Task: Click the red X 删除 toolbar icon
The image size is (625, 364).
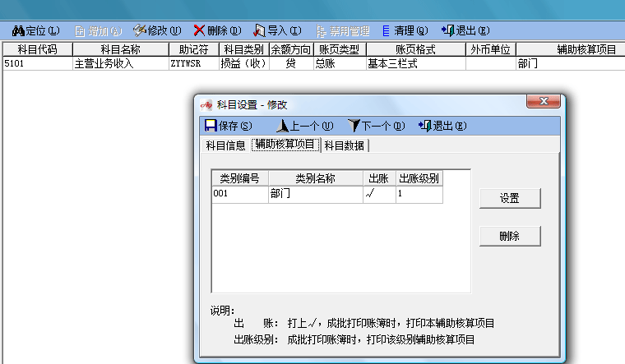Action: click(x=199, y=30)
